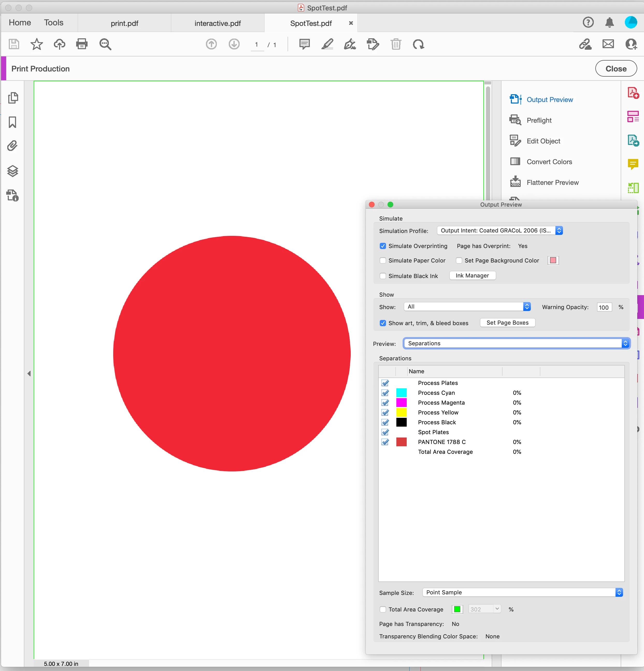Click the page background color swatch
This screenshot has height=671, width=644.
click(x=553, y=260)
